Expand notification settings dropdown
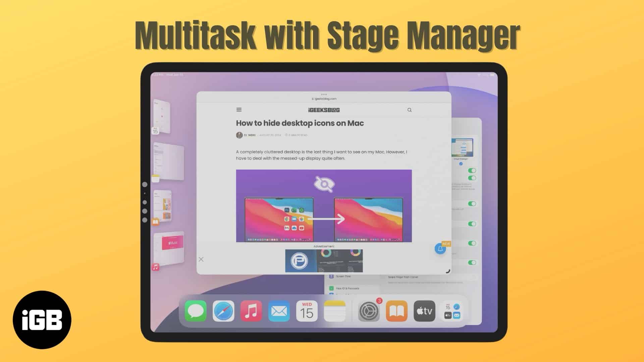Screen dimensions: 644x362 (440, 249)
